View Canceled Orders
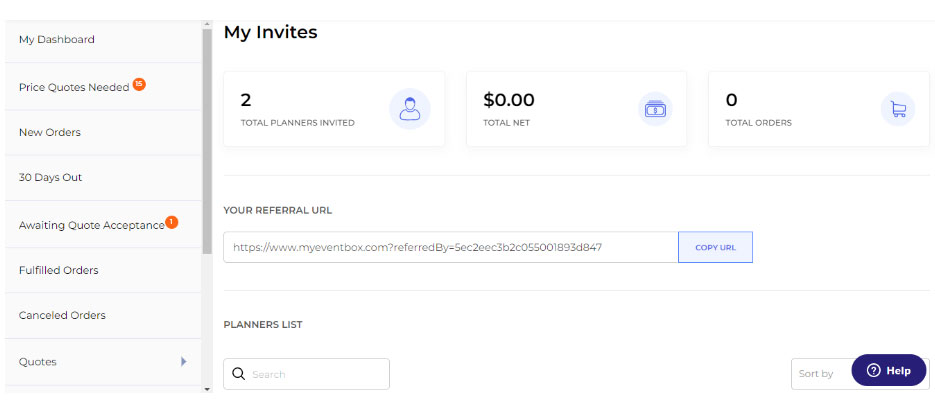935x404 pixels. [62, 316]
